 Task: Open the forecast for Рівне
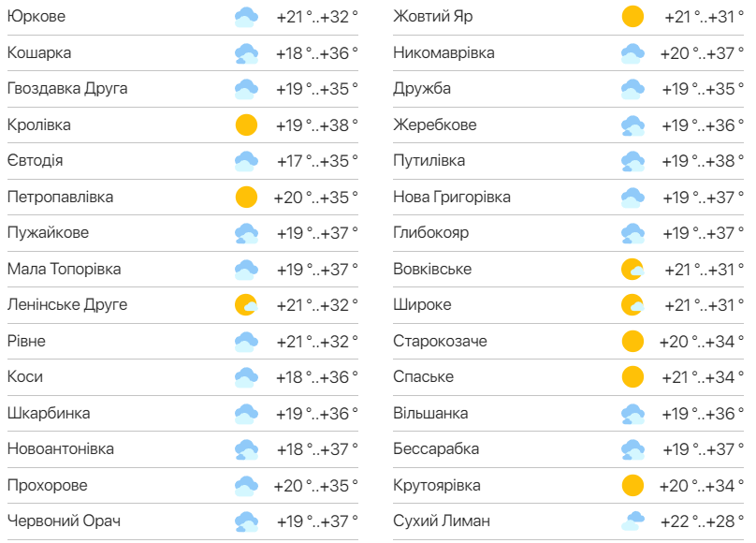click(x=26, y=341)
